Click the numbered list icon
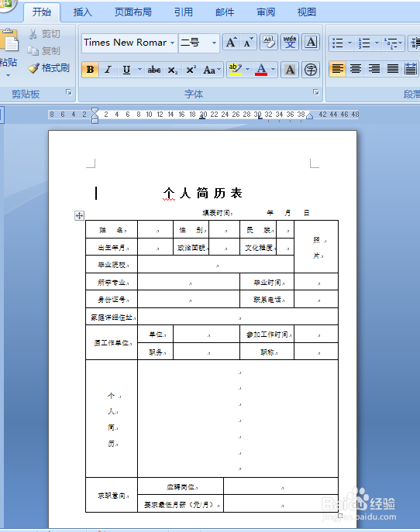The width and height of the screenshot is (420, 532). pos(365,43)
